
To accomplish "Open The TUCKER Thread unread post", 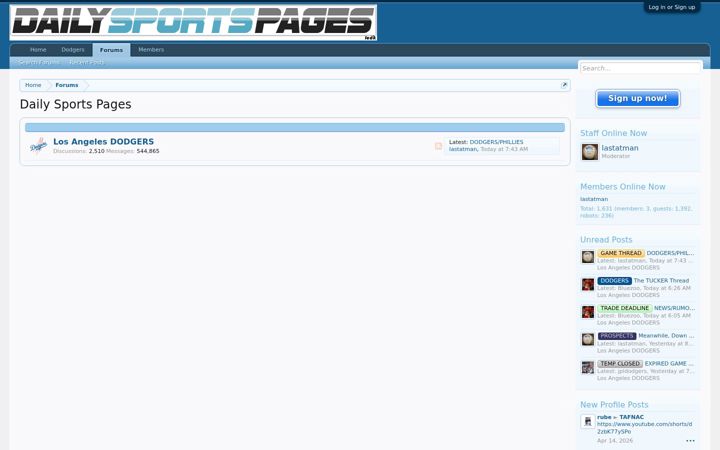I will [x=661, y=281].
